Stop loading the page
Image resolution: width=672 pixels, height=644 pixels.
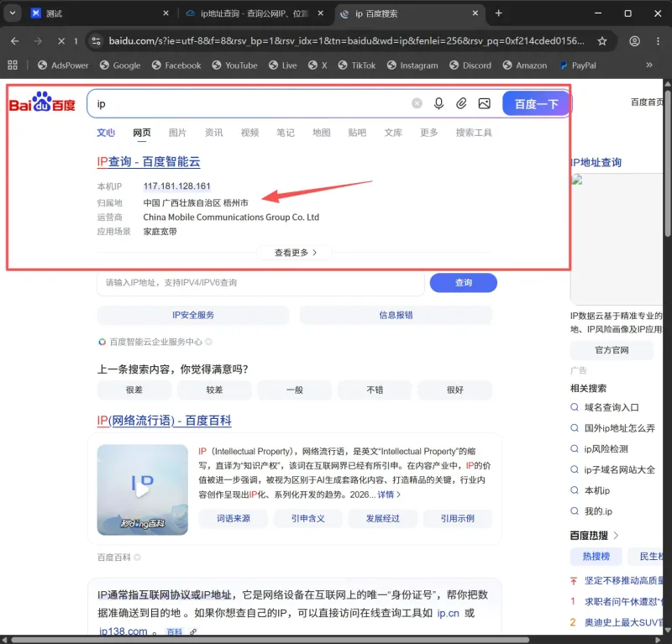pyautogui.click(x=61, y=41)
